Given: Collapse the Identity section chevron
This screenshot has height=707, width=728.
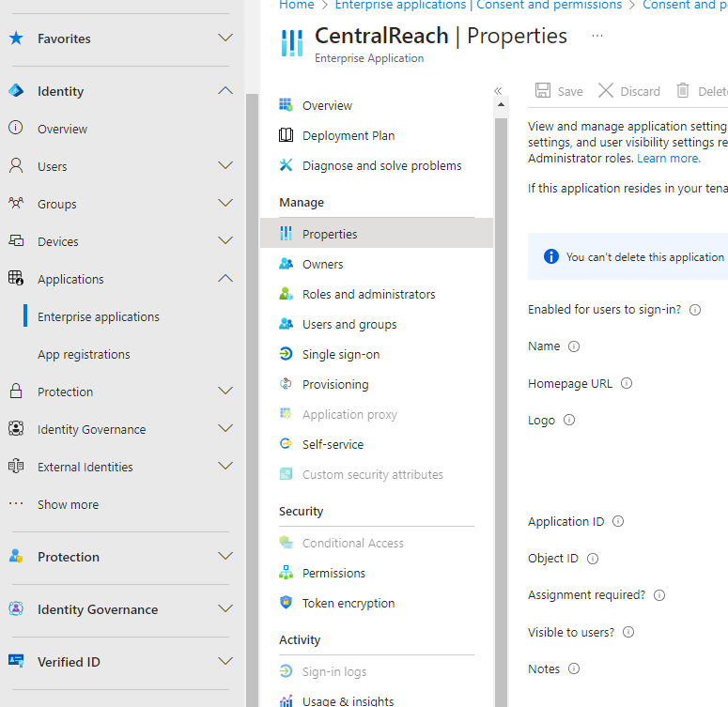Looking at the screenshot, I should pyautogui.click(x=225, y=90).
